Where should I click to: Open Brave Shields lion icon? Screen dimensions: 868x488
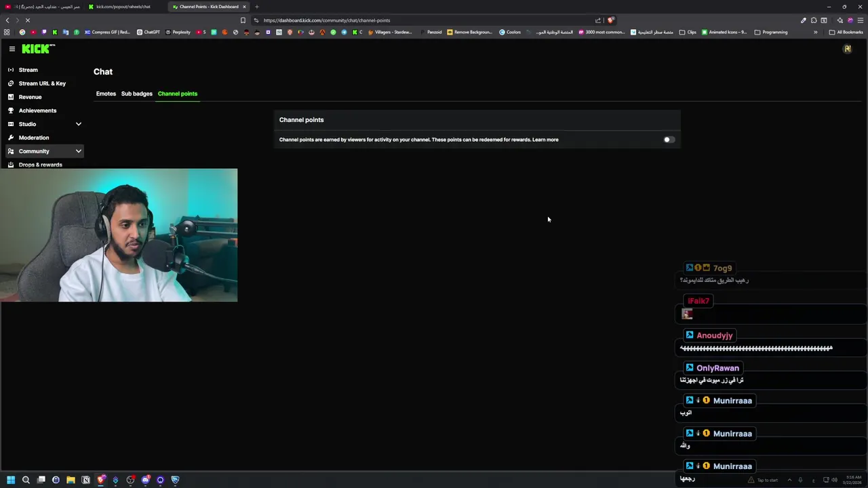pos(610,20)
